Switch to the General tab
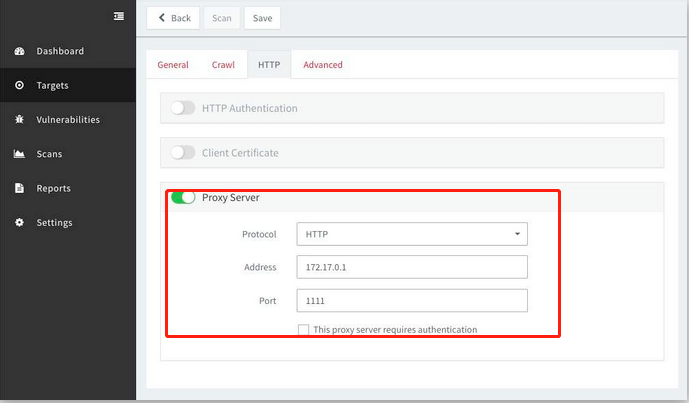This screenshot has width=689, height=403. 173,65
